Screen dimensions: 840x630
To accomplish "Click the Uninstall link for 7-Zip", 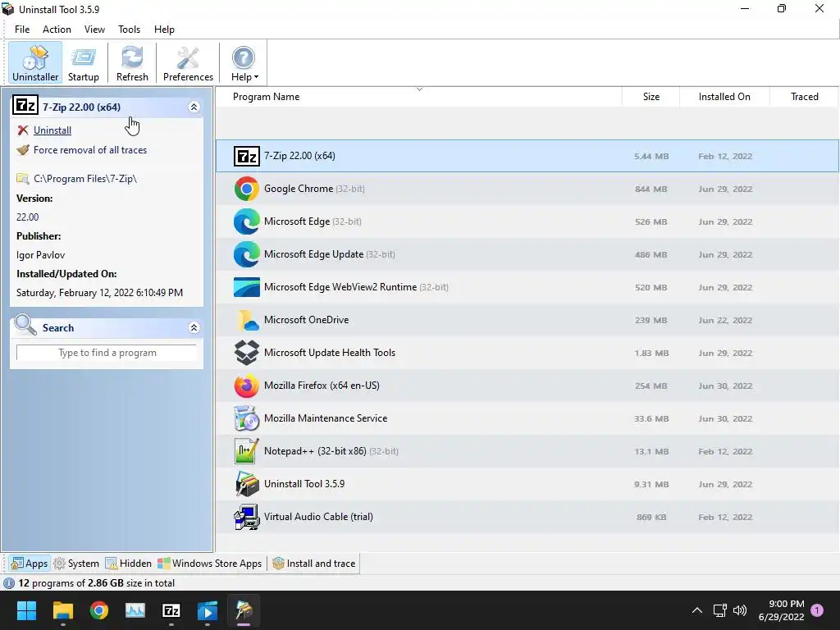I will click(x=52, y=130).
